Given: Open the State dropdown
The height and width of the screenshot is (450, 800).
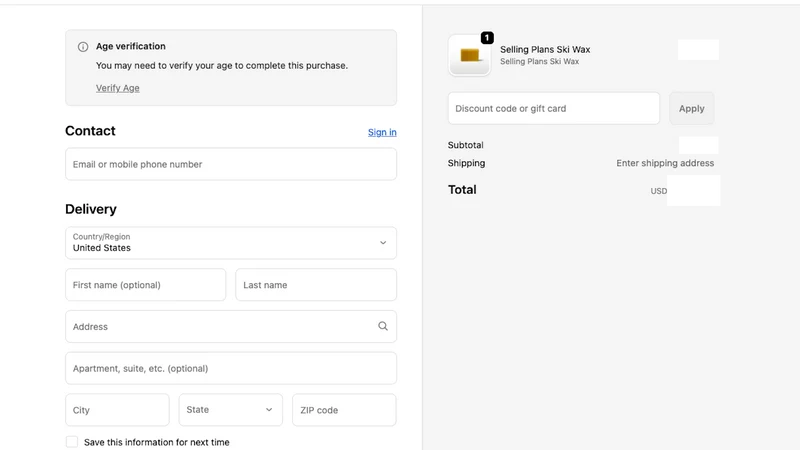Looking at the screenshot, I should [231, 410].
